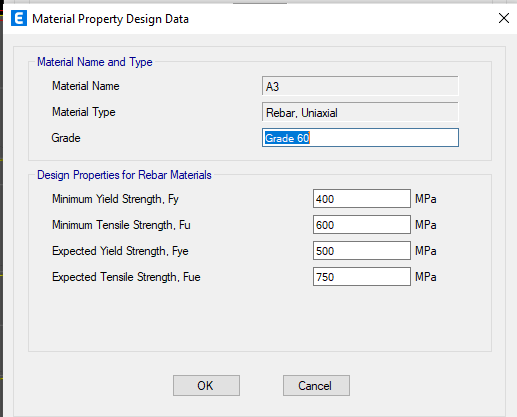Image resolution: width=517 pixels, height=417 pixels.
Task: Click the ETABS application icon in title bar
Action: point(19,18)
